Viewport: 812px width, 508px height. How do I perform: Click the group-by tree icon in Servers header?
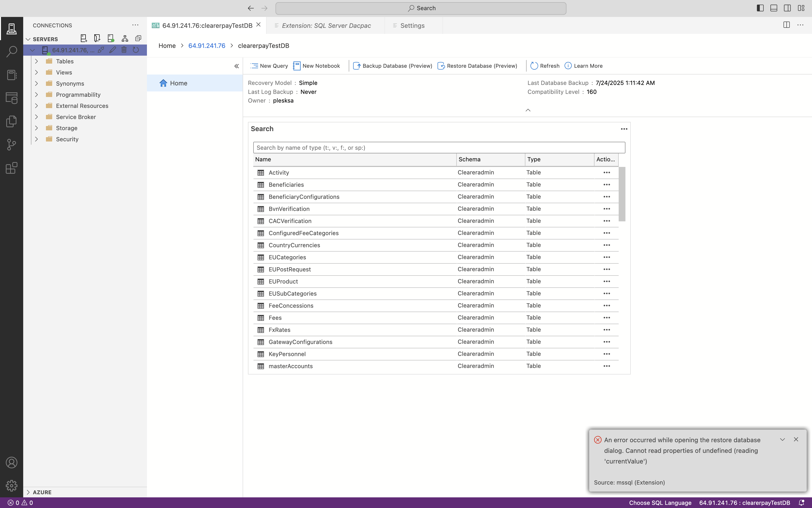point(125,39)
